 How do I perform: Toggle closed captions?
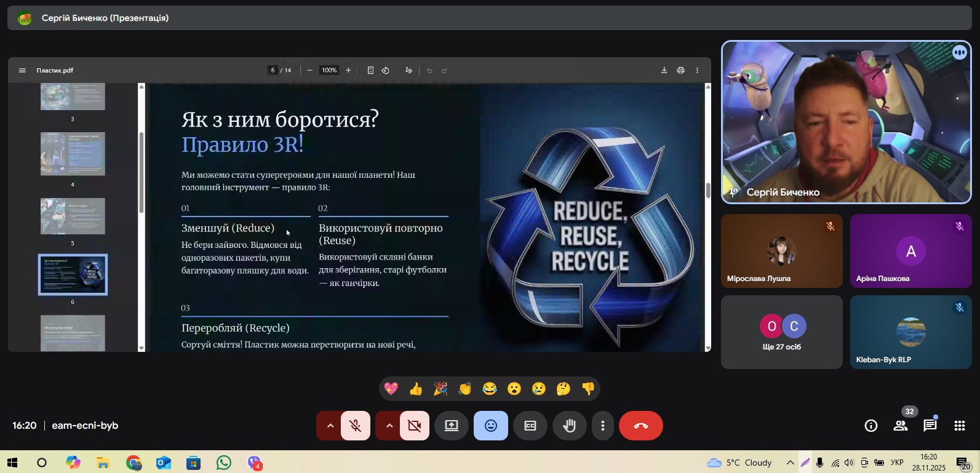tap(530, 426)
